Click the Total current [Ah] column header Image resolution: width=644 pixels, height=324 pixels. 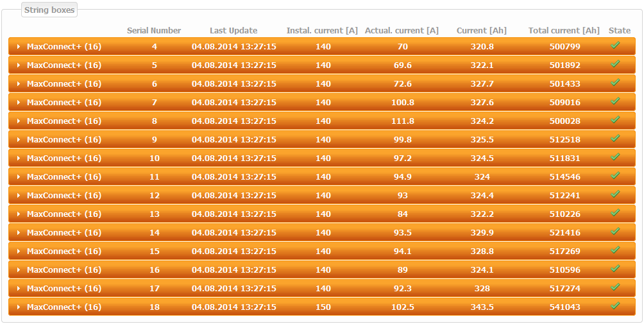click(564, 31)
